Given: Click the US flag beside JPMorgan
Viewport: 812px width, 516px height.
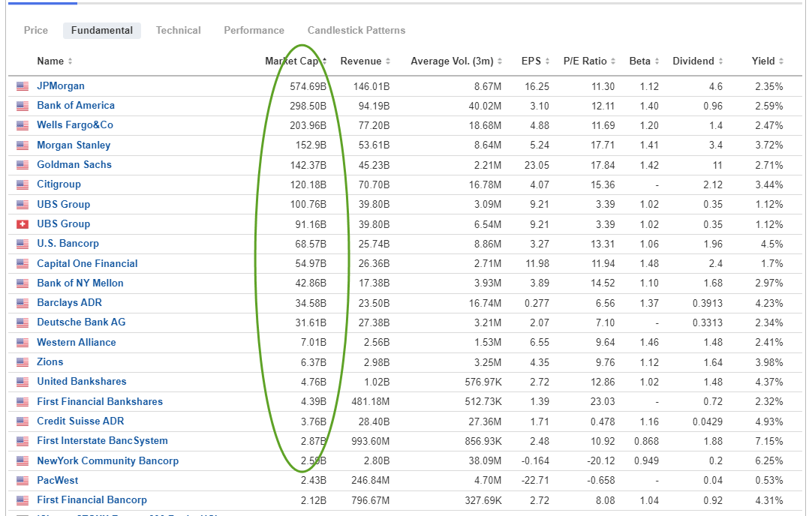Looking at the screenshot, I should point(23,86).
